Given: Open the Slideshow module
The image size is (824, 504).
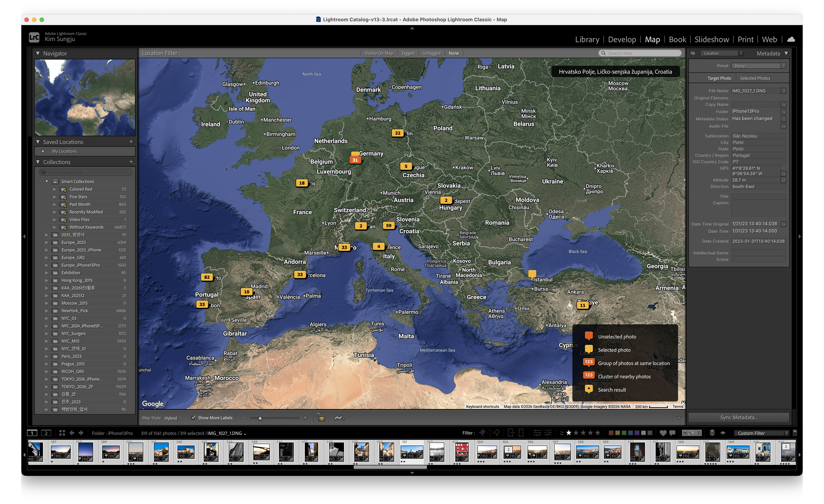Looking at the screenshot, I should [712, 39].
